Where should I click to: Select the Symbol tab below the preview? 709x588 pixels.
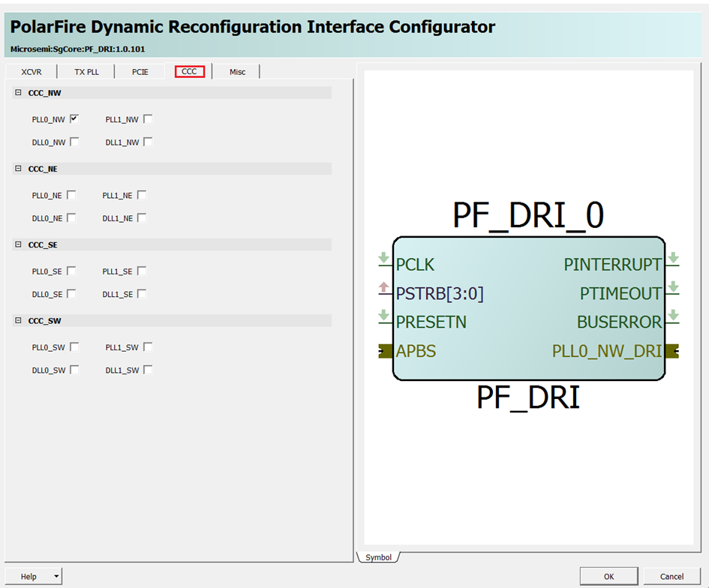point(378,557)
